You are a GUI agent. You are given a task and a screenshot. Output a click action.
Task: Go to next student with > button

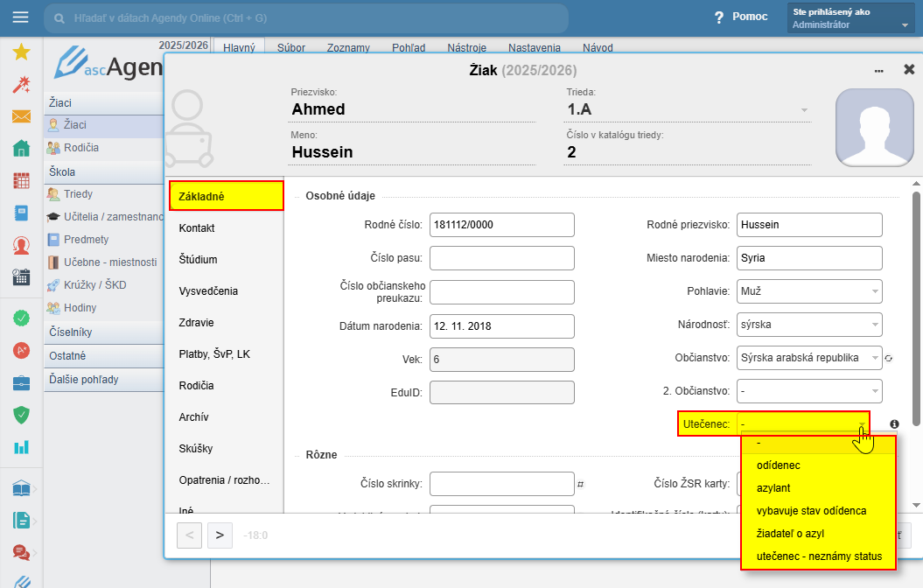click(x=220, y=535)
